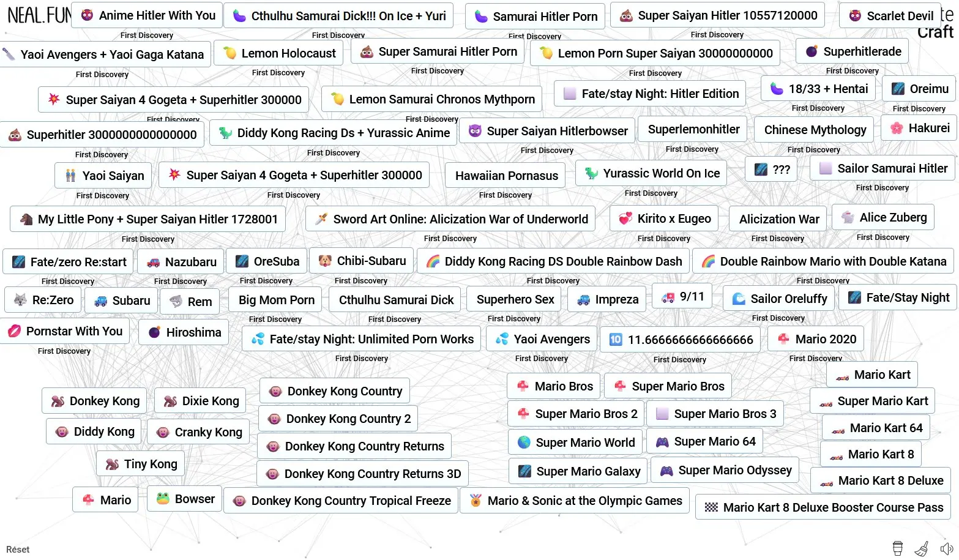Image resolution: width=959 pixels, height=560 pixels.
Task: Click Donkey Kong Country Returns 3D element
Action: pos(363,474)
